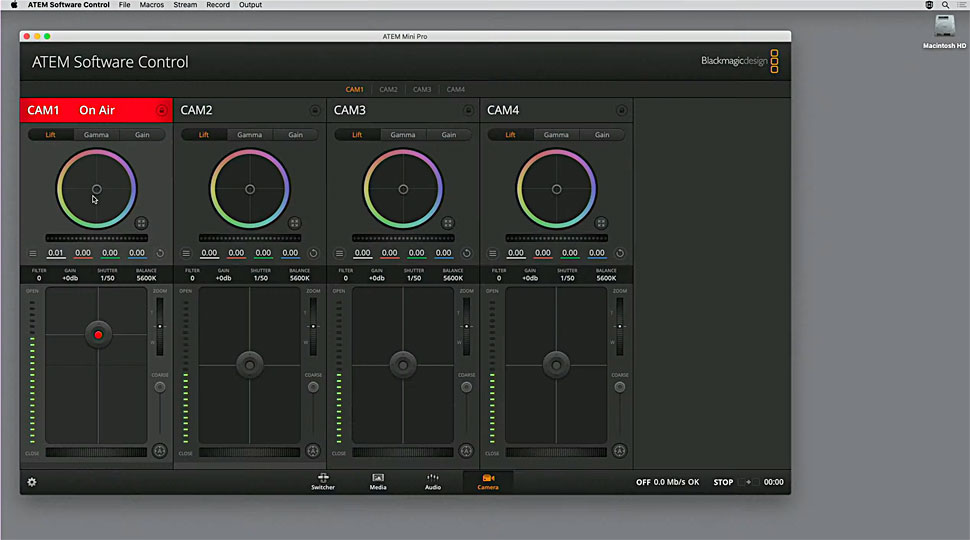Screen dimensions: 970x540
Task: Open the Record menu
Action: (218, 4)
